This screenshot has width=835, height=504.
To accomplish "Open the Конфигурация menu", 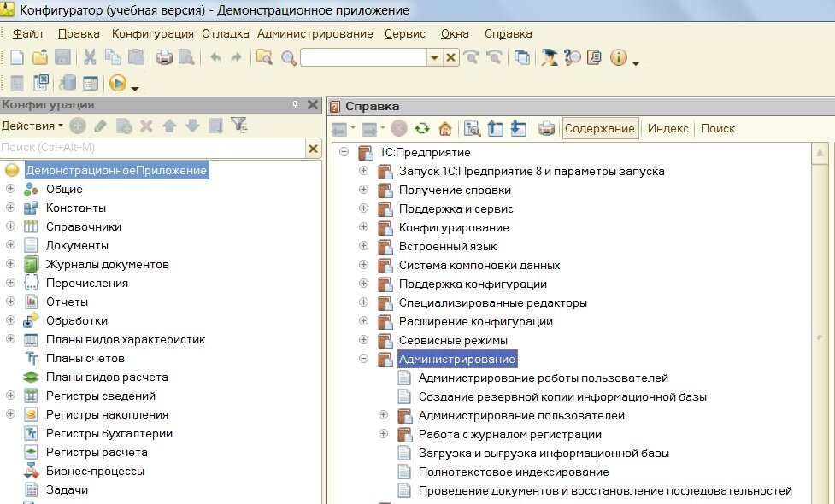I will (x=153, y=33).
